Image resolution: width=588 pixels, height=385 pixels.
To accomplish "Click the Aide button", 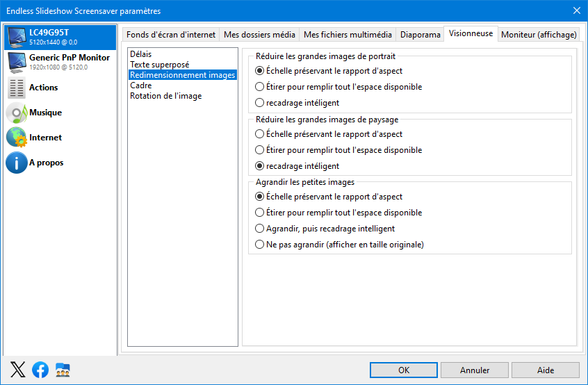I will pos(545,370).
